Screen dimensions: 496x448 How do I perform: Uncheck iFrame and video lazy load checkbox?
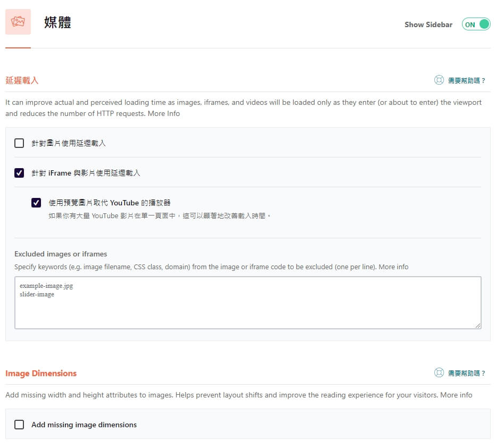(19, 173)
